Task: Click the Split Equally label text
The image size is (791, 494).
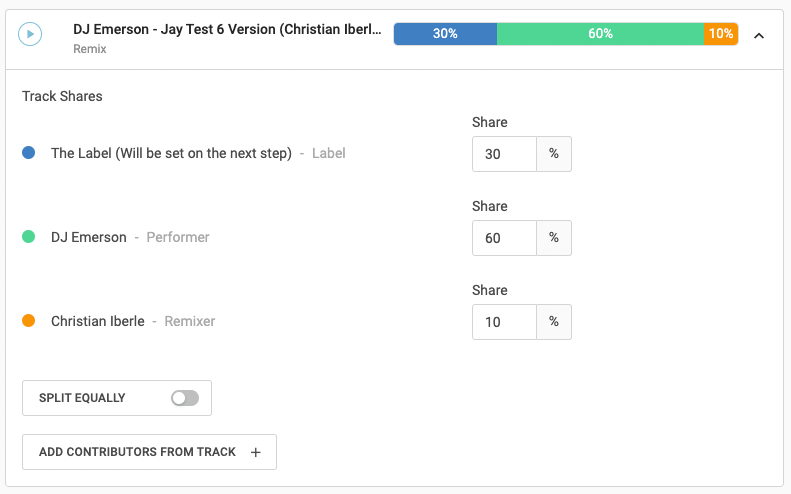Action: [82, 398]
